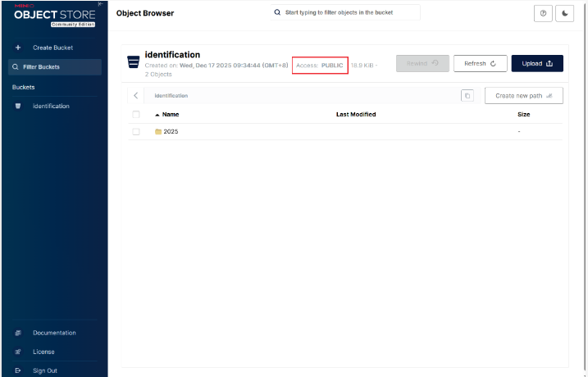Tick the checkbox for the 2025 folder
This screenshot has width=588, height=377.
[x=136, y=132]
